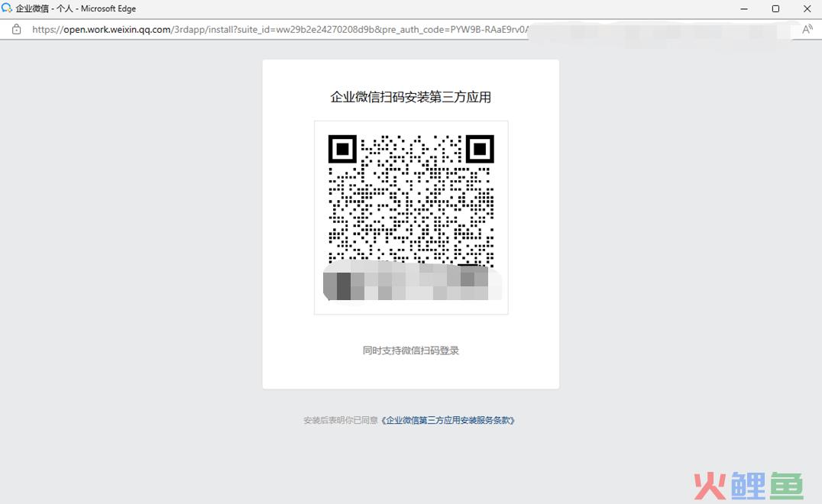The height and width of the screenshot is (504, 822).
Task: Open 企业微信第三方应用安装服务条款 link
Action: tap(448, 420)
